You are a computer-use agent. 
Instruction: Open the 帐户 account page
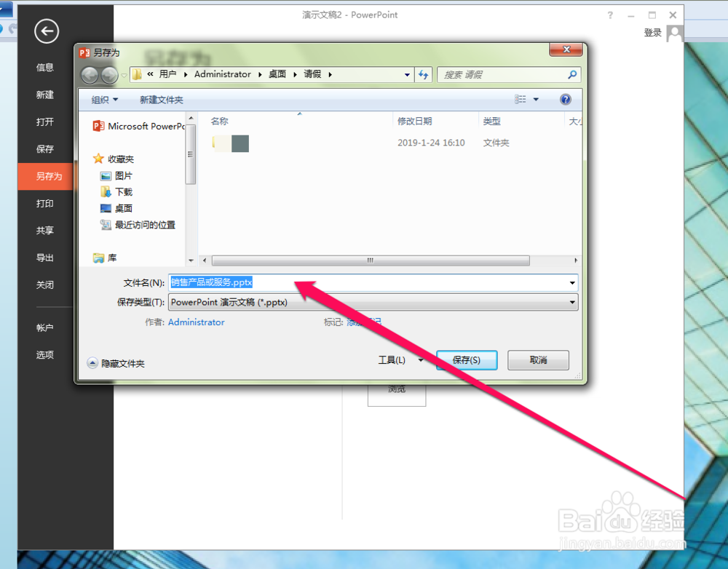tap(45, 327)
